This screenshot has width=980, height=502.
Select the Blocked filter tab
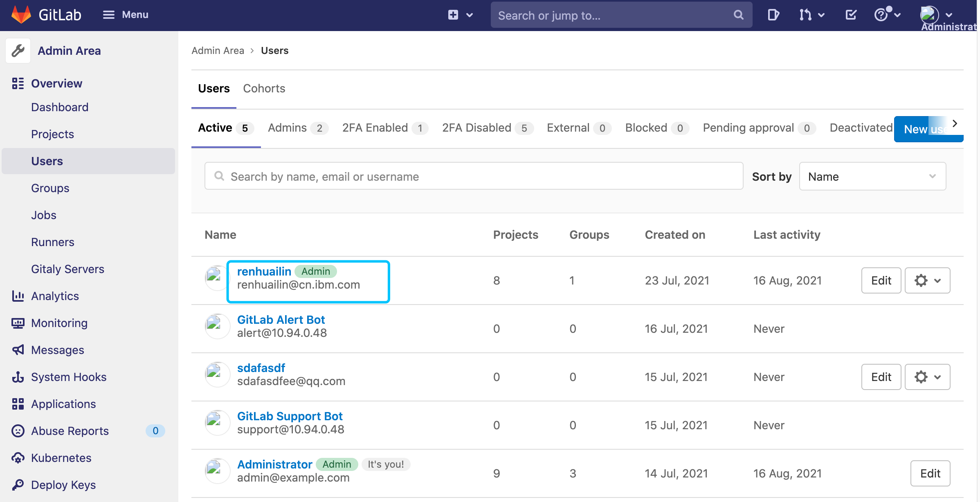click(x=657, y=128)
